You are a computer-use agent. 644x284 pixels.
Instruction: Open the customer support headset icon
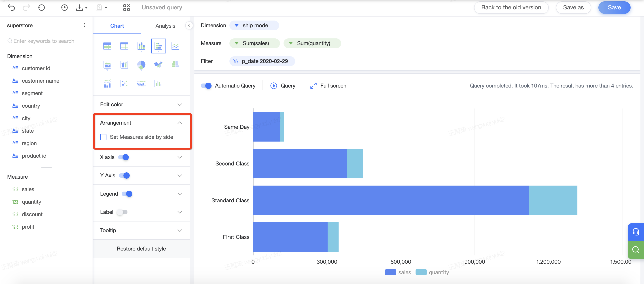pos(636,232)
